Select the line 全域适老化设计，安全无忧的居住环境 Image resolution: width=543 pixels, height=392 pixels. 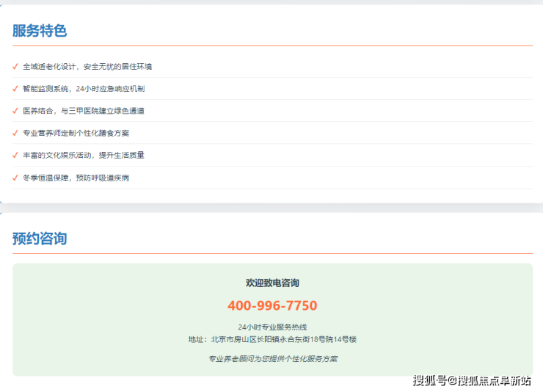pyautogui.click(x=87, y=67)
